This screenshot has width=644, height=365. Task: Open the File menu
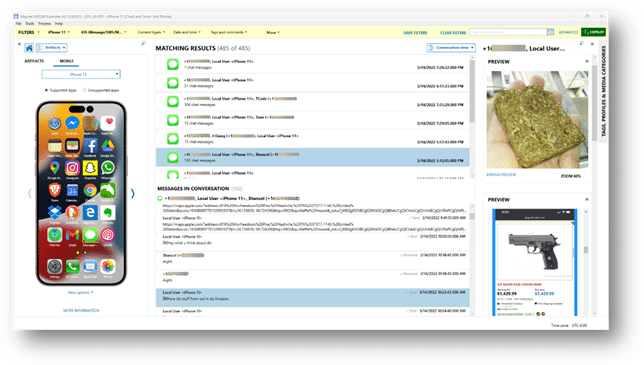18,23
